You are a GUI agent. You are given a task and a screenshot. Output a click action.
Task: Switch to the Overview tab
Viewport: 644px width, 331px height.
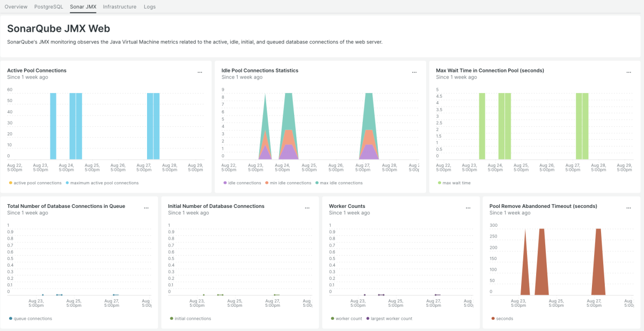tap(16, 7)
